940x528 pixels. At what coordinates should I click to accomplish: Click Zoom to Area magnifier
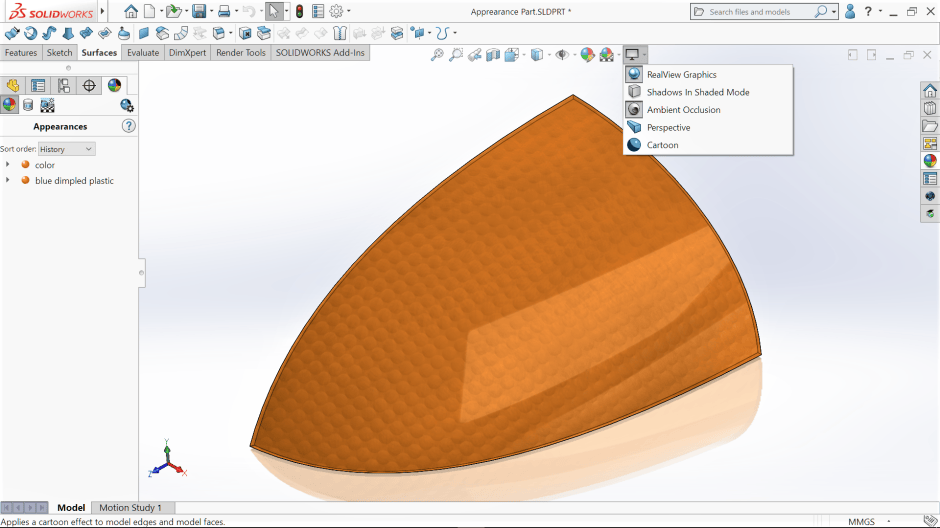pyautogui.click(x=456, y=55)
